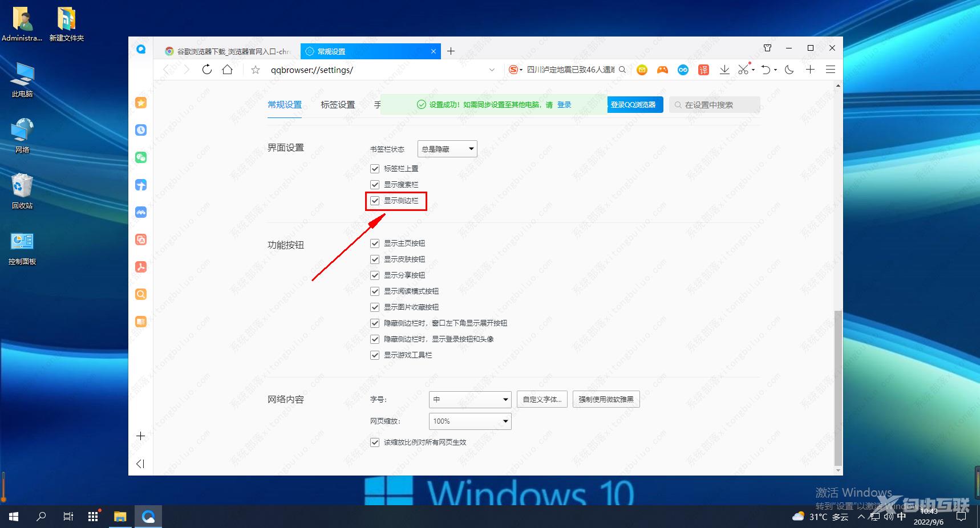Click the undo closed-tab arrow icon
Image resolution: width=980 pixels, height=528 pixels.
pos(766,70)
